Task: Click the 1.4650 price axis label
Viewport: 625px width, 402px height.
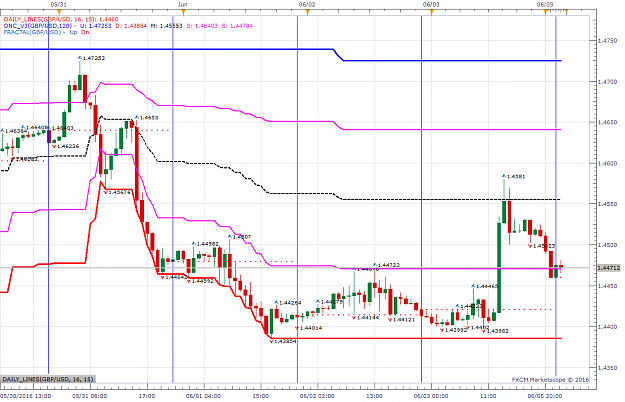Action: click(x=608, y=123)
